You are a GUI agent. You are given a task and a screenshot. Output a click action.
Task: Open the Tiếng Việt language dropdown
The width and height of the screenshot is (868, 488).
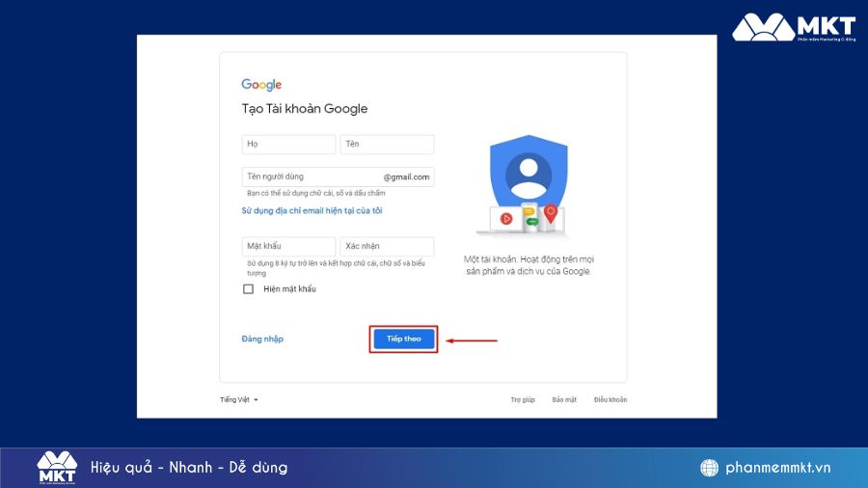238,399
